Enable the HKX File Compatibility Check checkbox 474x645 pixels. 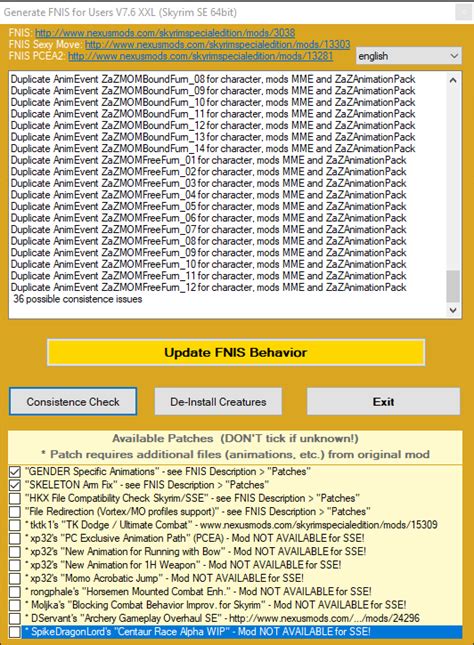click(15, 499)
